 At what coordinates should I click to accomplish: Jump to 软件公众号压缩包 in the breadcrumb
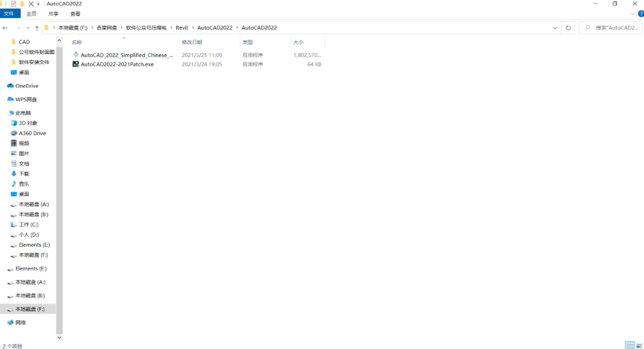click(x=146, y=28)
